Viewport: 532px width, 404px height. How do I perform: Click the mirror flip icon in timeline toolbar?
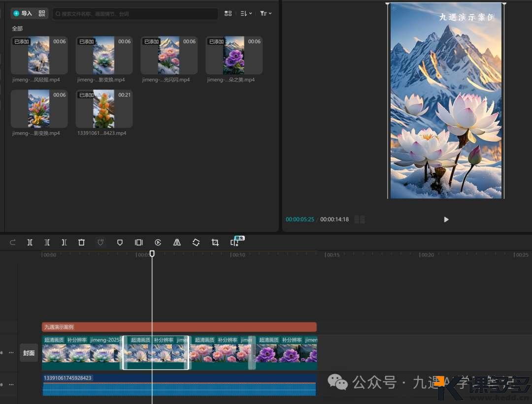click(177, 242)
